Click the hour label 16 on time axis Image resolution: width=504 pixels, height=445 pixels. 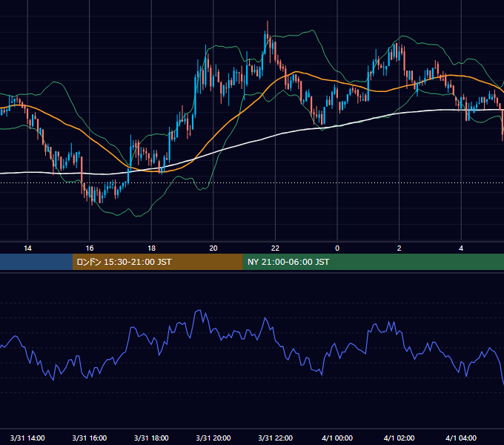pos(90,248)
